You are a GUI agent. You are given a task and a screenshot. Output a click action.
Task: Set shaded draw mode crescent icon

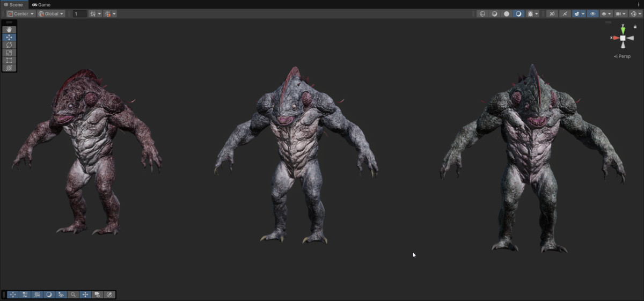[x=518, y=13]
